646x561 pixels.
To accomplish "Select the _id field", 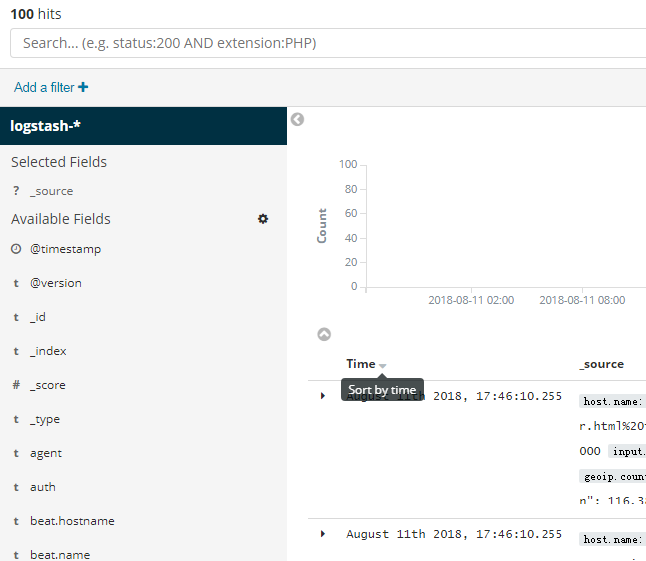I will pos(37,317).
